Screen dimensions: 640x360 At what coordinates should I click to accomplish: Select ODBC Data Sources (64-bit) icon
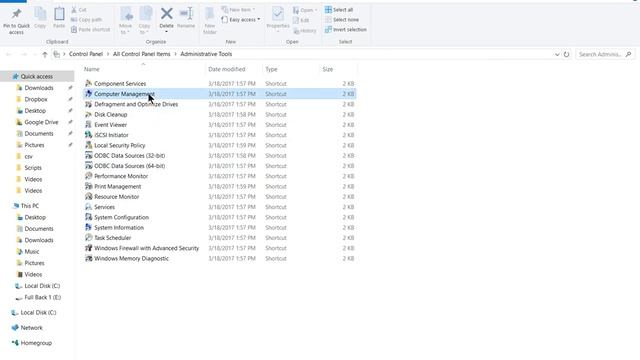click(x=89, y=166)
